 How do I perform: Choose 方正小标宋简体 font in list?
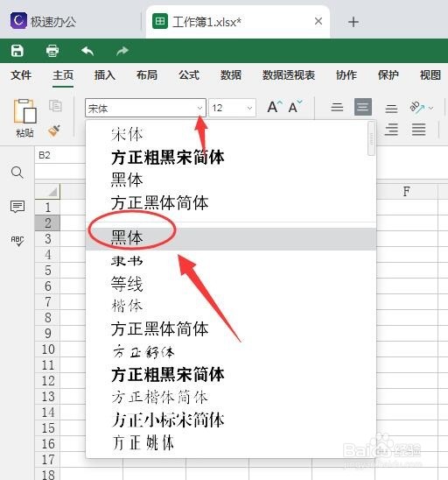pos(231,420)
